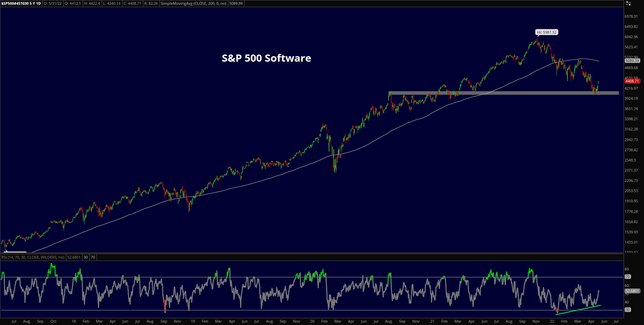
Task: Click the $SP500#451030 5 Y 1D symbol label
Action: tap(21, 3)
